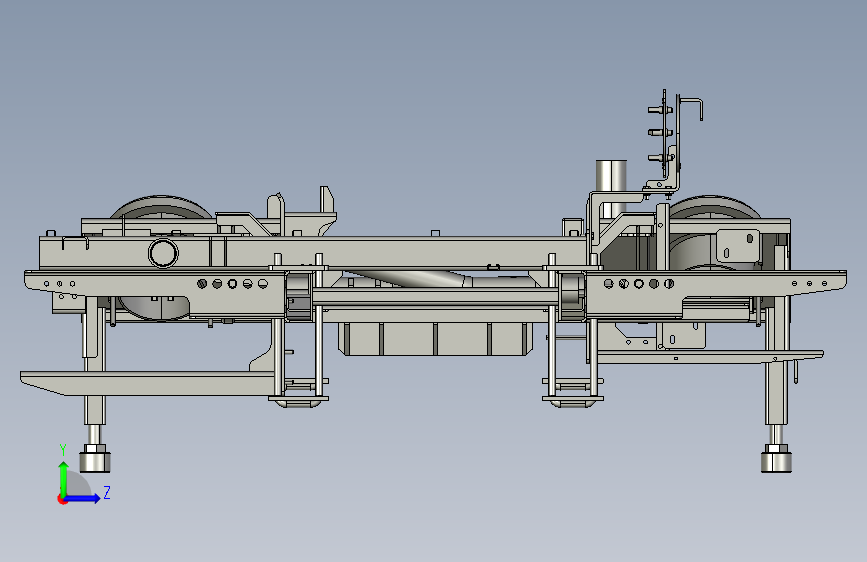The width and height of the screenshot is (867, 562).
Task: Select the ribbed tank under the frame center
Action: (x=436, y=339)
